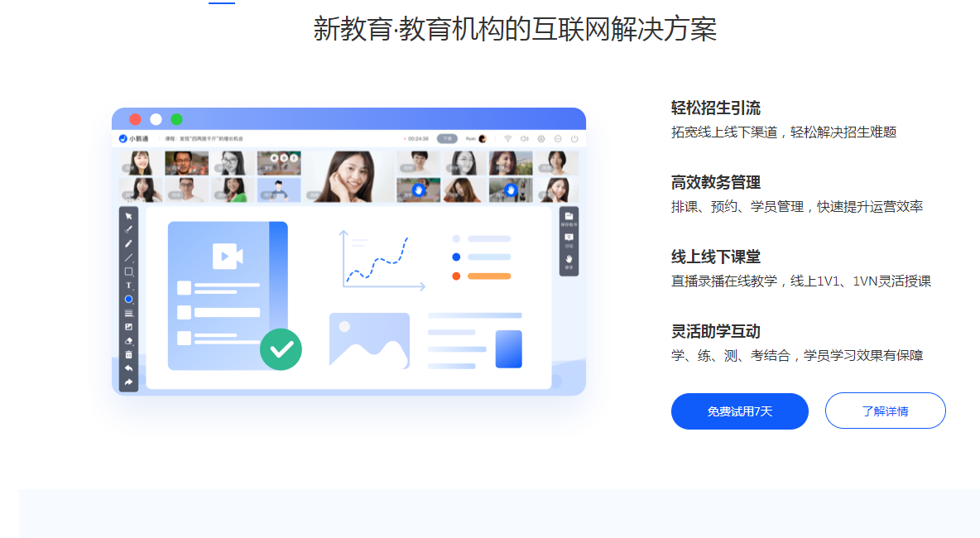Viewport: 980px width, 538px height.
Task: Select the text T tool
Action: (x=129, y=286)
